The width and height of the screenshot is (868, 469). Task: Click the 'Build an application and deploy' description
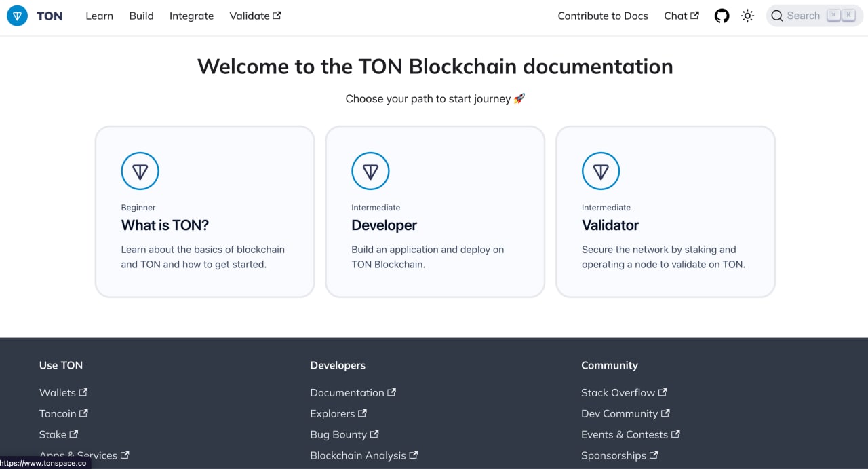coord(428,257)
